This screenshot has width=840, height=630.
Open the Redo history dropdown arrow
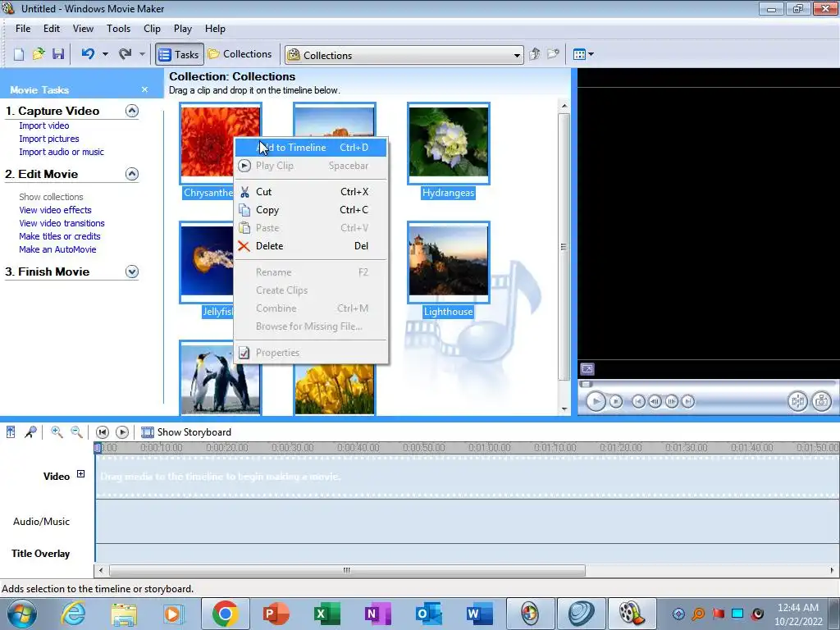pyautogui.click(x=142, y=54)
